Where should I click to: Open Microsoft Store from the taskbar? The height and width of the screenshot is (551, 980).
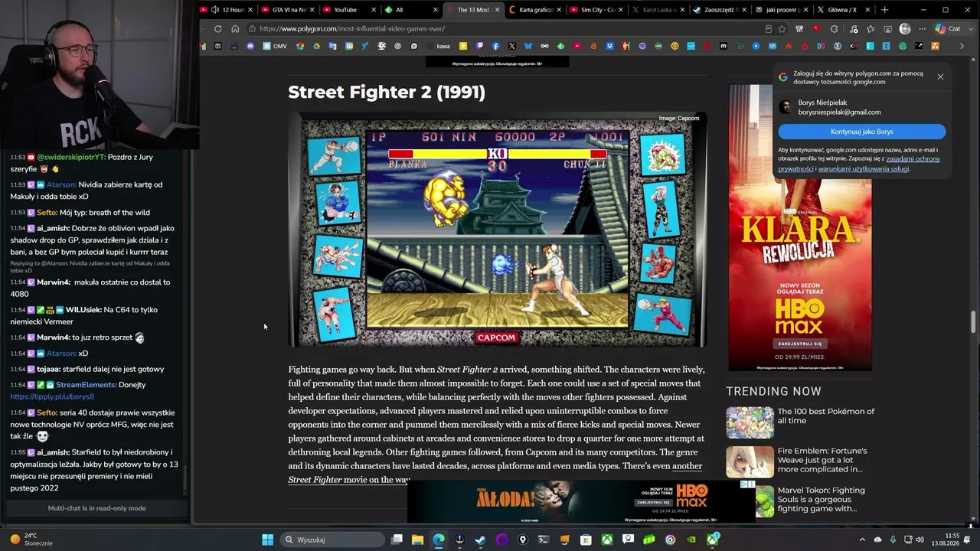click(x=586, y=540)
